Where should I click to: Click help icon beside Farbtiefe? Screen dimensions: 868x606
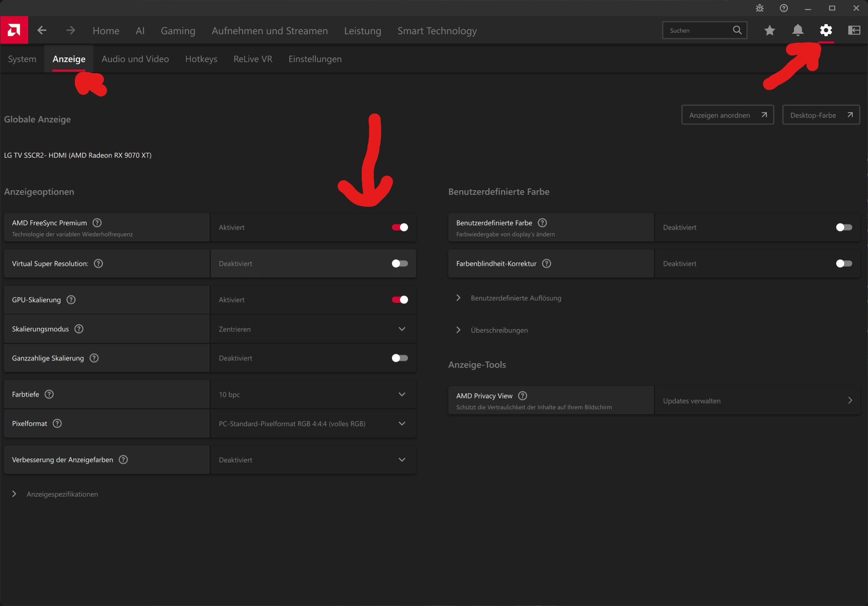pos(49,394)
